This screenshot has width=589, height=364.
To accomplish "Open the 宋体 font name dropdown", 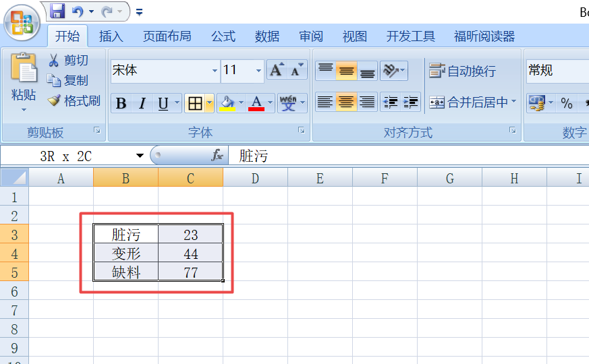I will coord(215,71).
